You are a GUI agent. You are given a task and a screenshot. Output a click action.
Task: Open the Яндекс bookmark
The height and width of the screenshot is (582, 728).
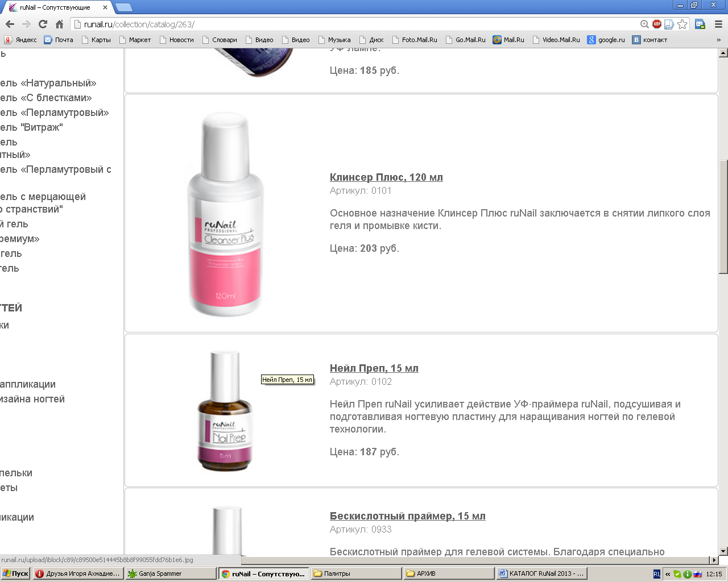pyautogui.click(x=20, y=40)
